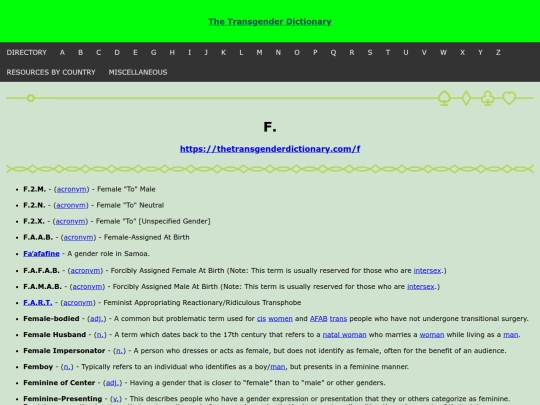Click the large 'F.' page heading

[x=270, y=127]
